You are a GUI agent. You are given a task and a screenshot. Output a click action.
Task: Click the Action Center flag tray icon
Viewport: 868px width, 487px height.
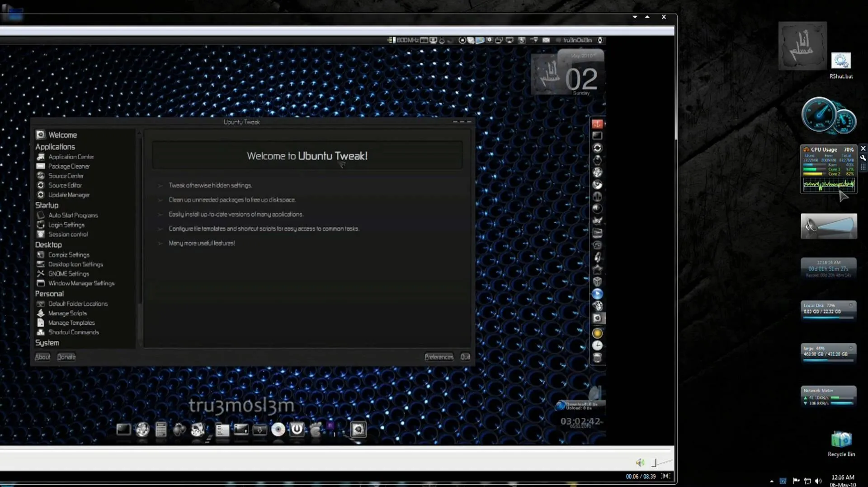[x=796, y=481]
